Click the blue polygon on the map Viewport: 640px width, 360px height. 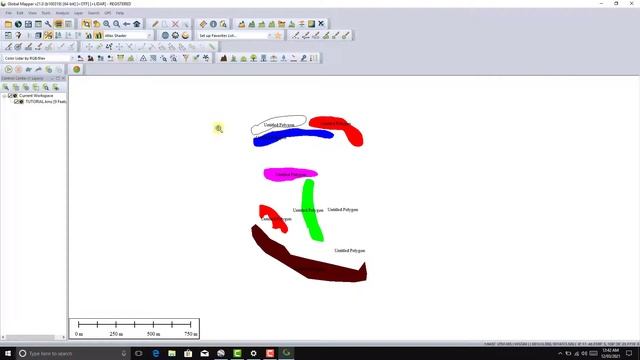pos(293,137)
